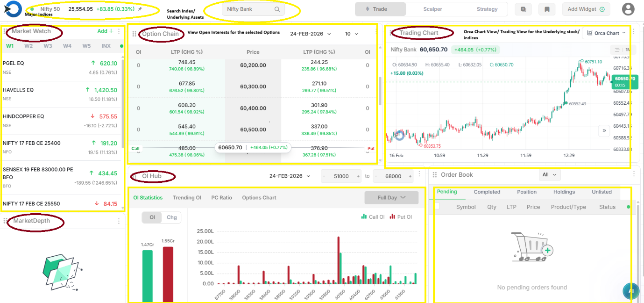Screen dimensions: 644x303
Task: Click Add in Market Watch header
Action: click(105, 31)
